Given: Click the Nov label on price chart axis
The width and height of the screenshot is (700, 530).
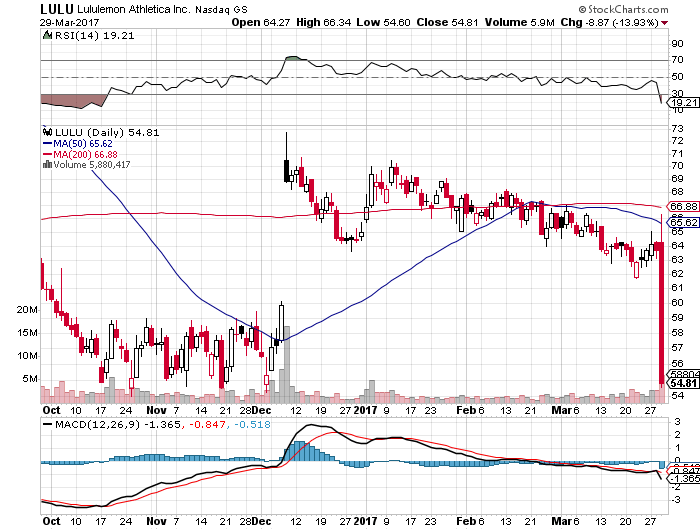Looking at the screenshot, I should pyautogui.click(x=156, y=410).
